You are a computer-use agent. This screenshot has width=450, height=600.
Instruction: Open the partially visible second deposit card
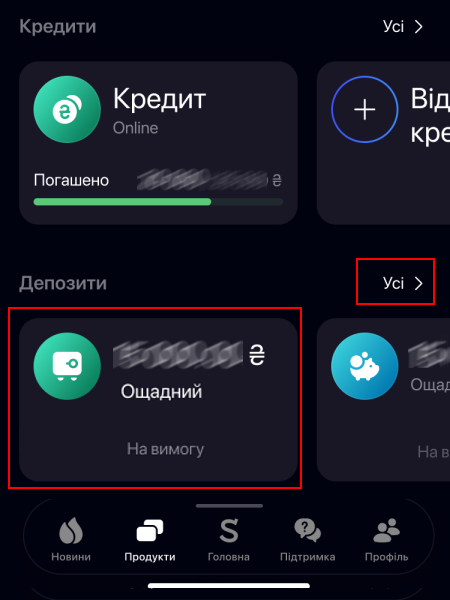pyautogui.click(x=383, y=399)
